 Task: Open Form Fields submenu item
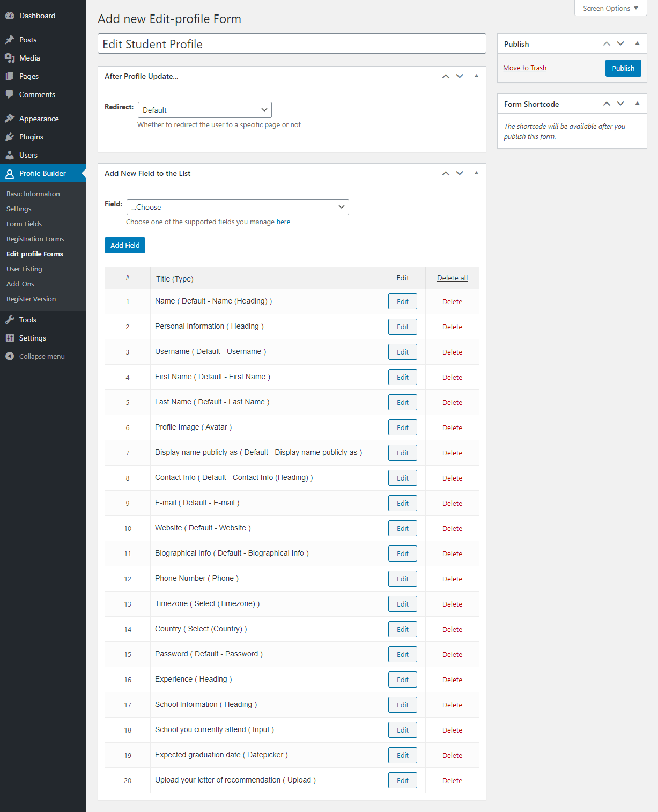pos(24,224)
